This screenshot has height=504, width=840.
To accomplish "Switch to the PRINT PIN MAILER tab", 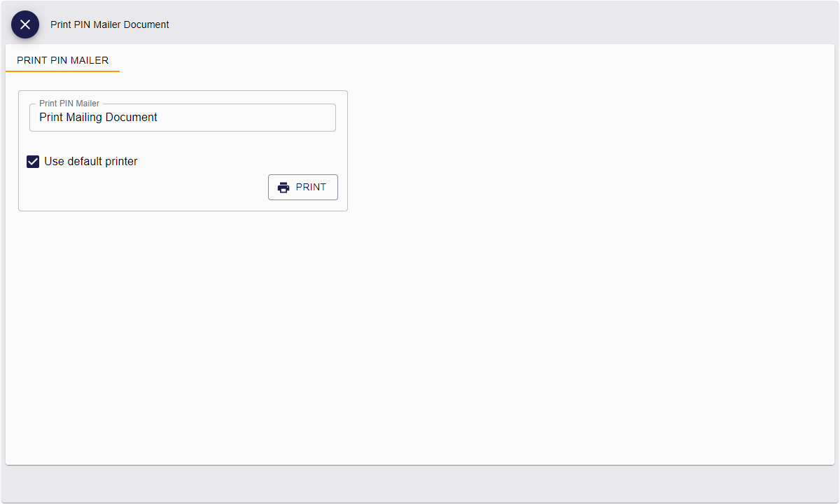I will coord(63,60).
